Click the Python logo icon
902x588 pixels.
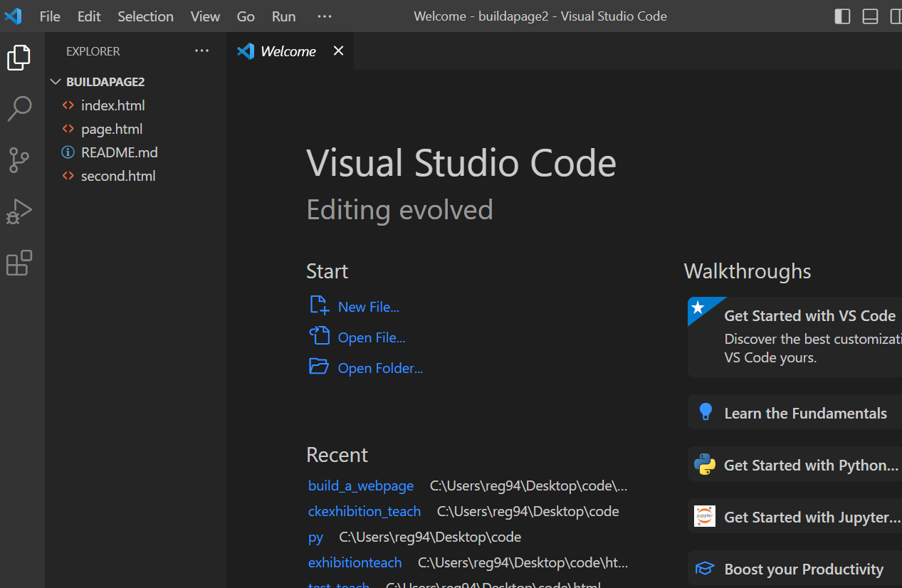(705, 464)
